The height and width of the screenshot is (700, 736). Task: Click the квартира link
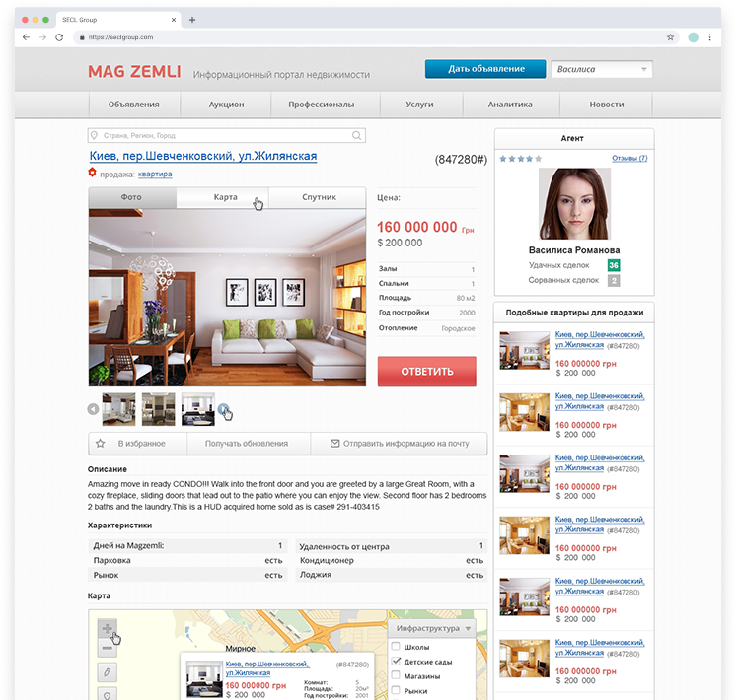click(155, 175)
